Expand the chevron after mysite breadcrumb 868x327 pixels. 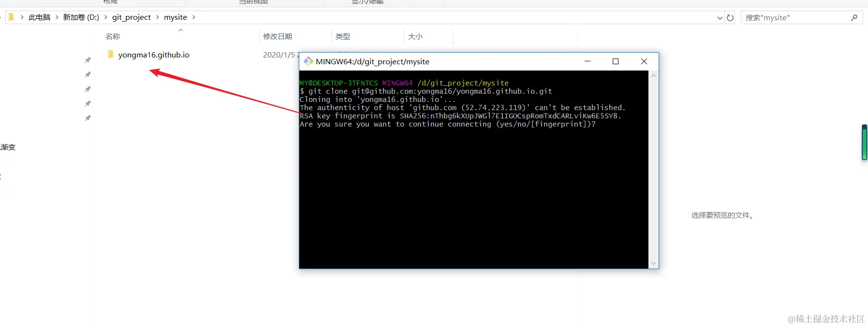(x=194, y=17)
